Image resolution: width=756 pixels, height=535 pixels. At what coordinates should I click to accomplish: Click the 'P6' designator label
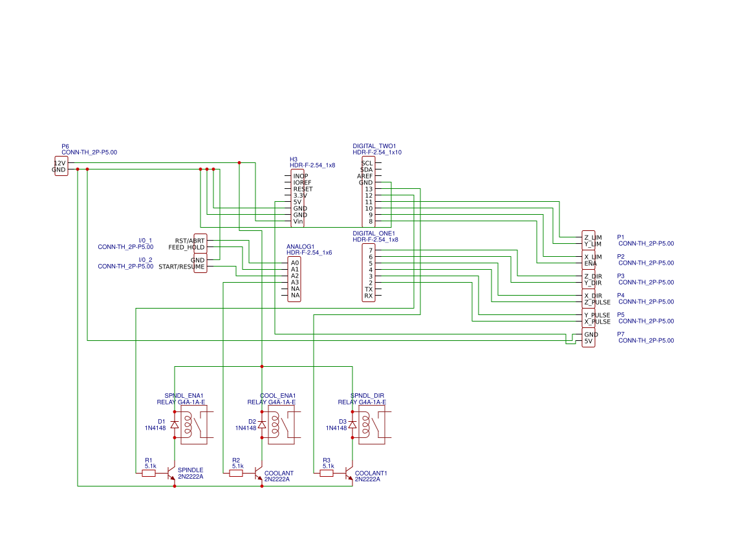(65, 146)
